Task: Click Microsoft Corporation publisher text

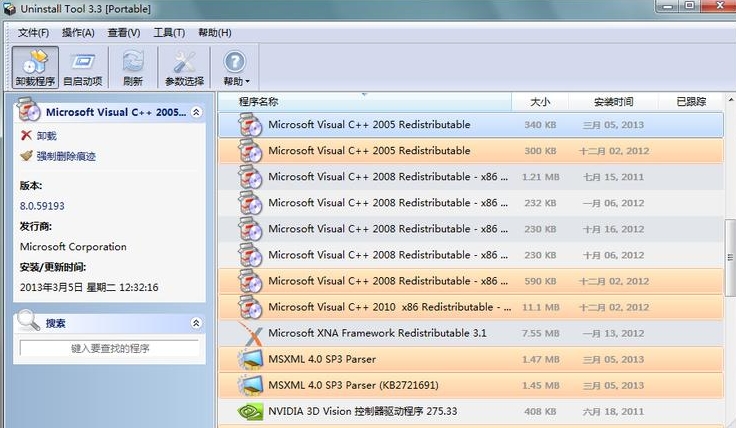Action: (73, 247)
